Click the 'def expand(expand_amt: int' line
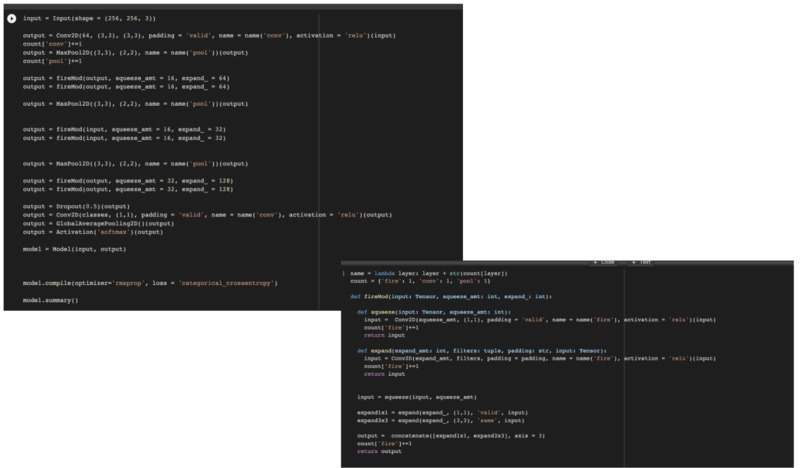 click(482, 351)
